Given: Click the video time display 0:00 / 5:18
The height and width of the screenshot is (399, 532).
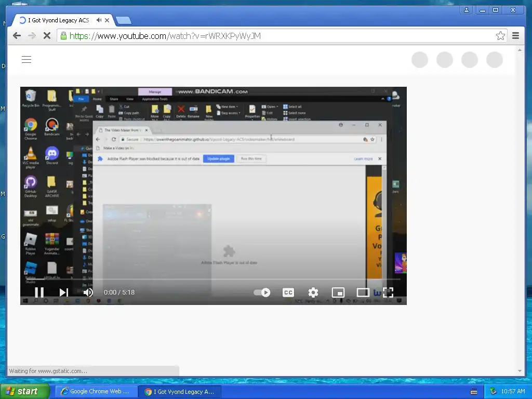Looking at the screenshot, I should coord(119,292).
